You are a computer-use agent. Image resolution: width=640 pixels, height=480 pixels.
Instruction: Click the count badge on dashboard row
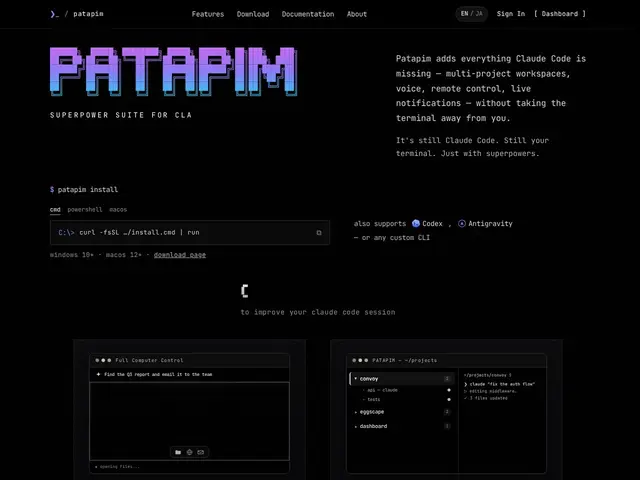click(x=447, y=426)
